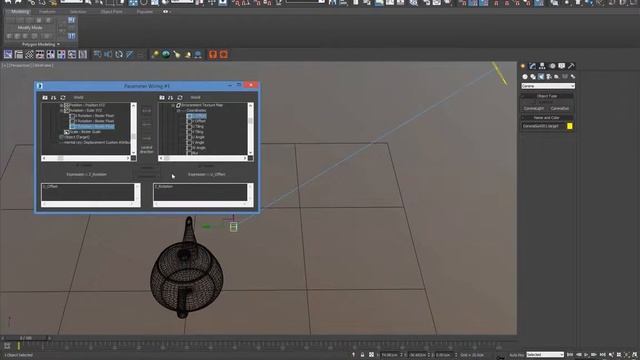Collapse the Coordinates node in right tree

click(178, 111)
